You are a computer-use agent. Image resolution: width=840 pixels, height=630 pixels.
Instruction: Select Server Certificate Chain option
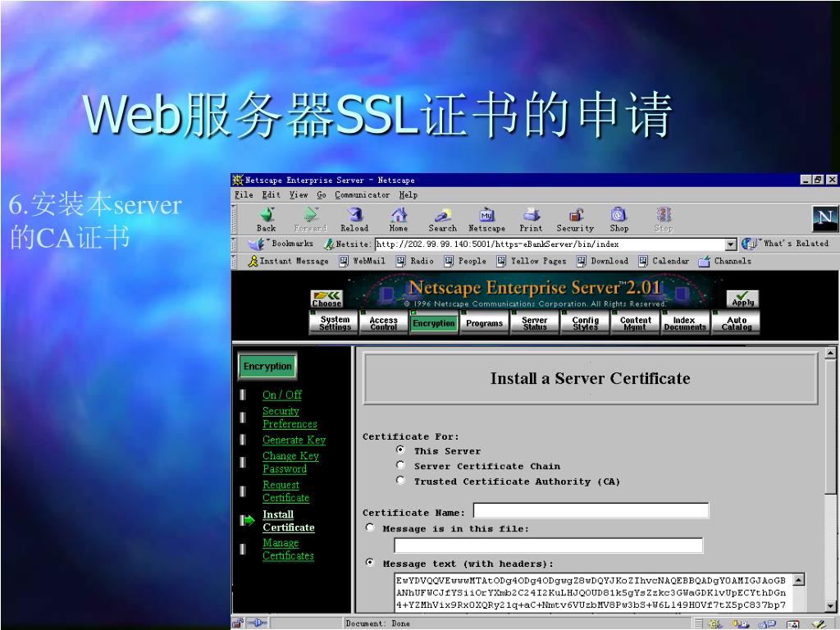coord(400,465)
